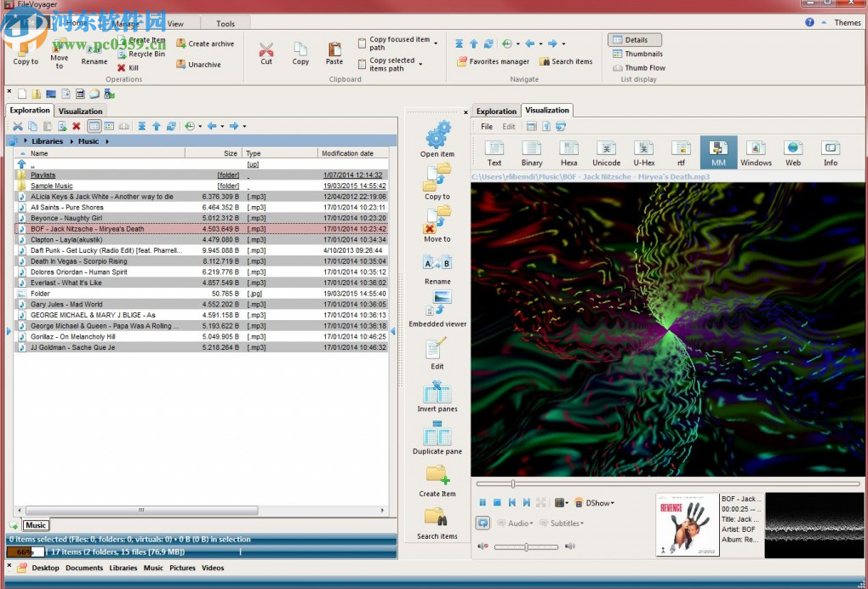Click the Create archive button
The width and height of the screenshot is (868, 589).
(205, 43)
